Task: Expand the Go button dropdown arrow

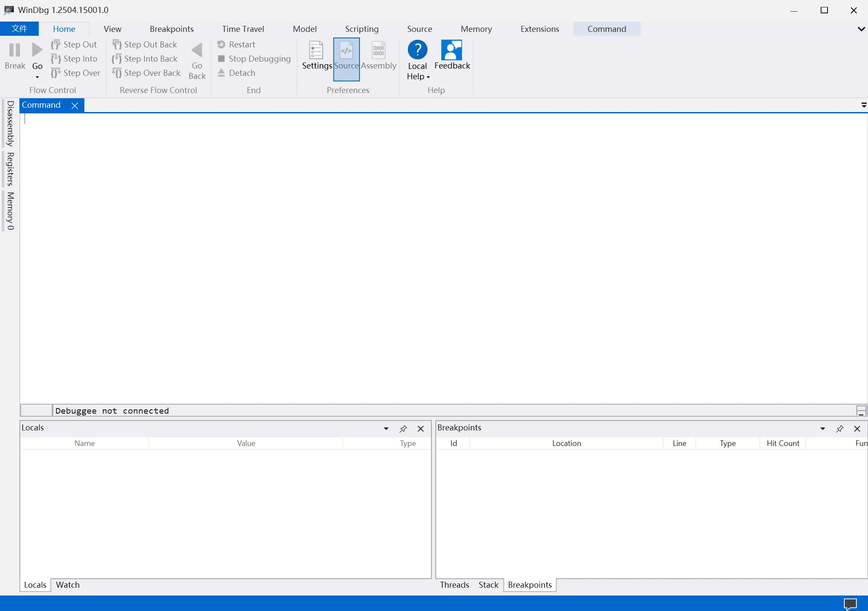Action: (37, 77)
